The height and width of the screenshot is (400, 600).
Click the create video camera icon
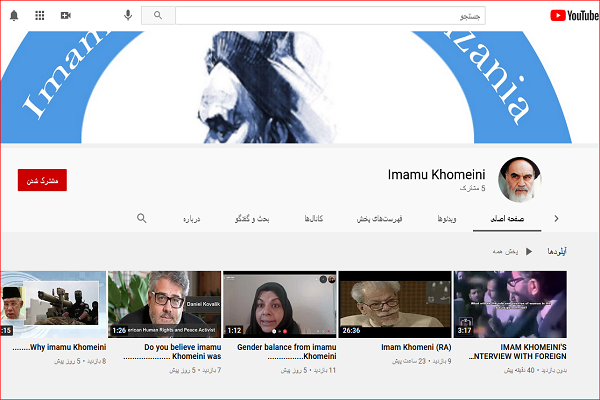[66, 15]
